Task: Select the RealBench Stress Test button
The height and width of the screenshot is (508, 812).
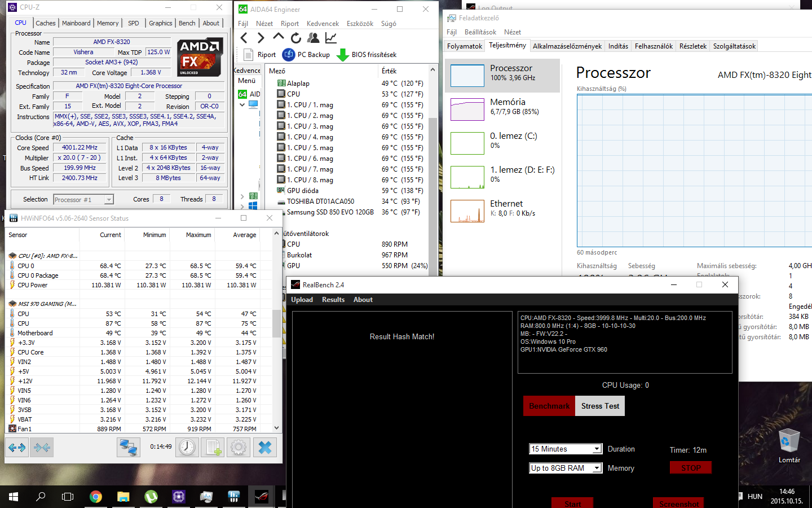Action: [x=600, y=406]
